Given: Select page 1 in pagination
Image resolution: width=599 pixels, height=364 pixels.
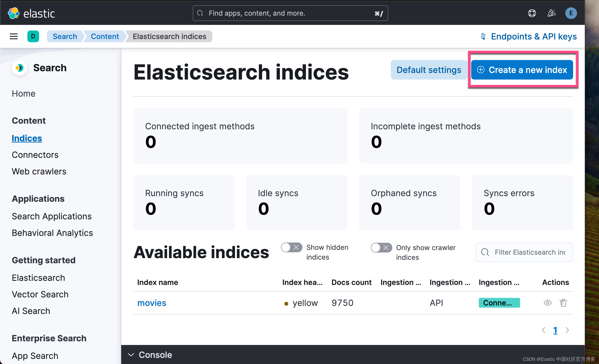Looking at the screenshot, I should pos(555,330).
